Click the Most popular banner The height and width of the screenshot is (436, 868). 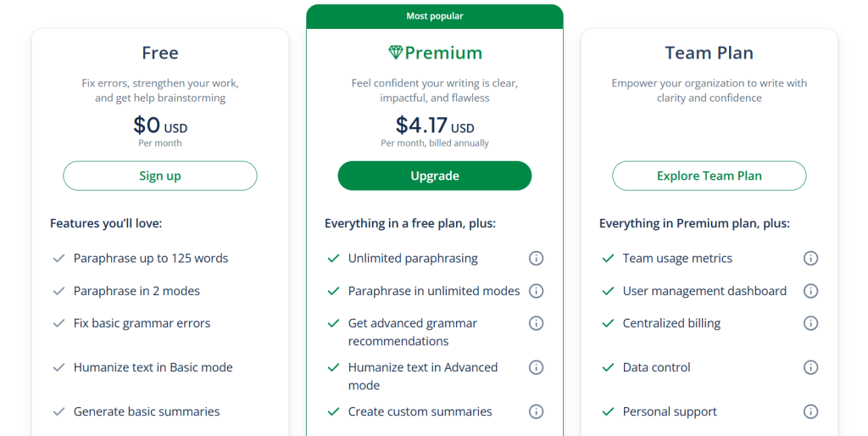(x=434, y=16)
